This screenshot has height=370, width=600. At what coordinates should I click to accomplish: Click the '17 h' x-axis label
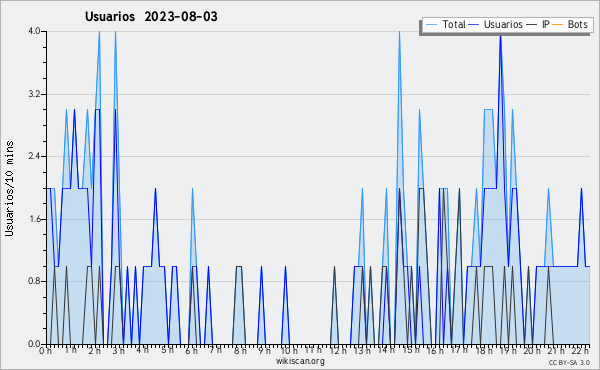pyautogui.click(x=459, y=350)
